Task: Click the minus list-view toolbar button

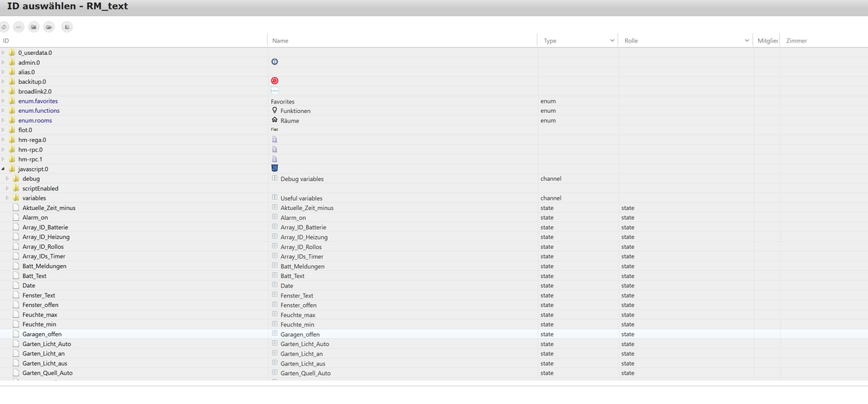Action: point(18,27)
